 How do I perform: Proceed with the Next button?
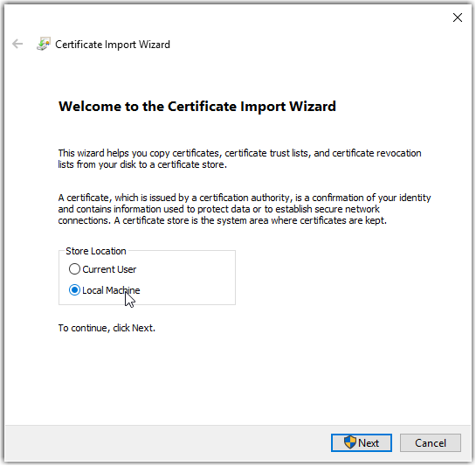(362, 443)
